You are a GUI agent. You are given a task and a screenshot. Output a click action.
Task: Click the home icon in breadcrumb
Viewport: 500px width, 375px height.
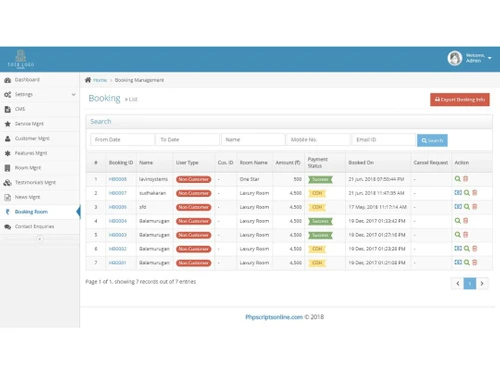88,80
